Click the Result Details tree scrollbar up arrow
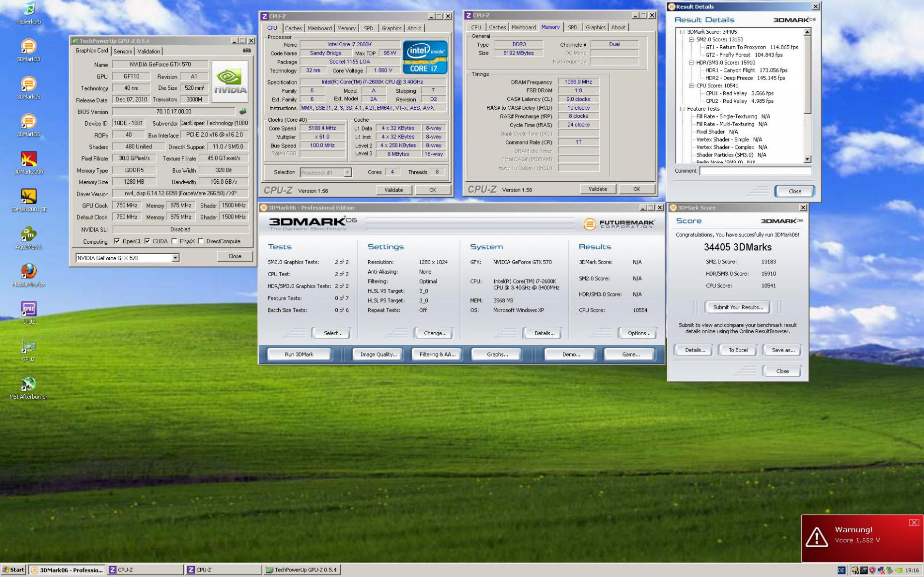Screen dimensions: 924x577 pos(807,32)
